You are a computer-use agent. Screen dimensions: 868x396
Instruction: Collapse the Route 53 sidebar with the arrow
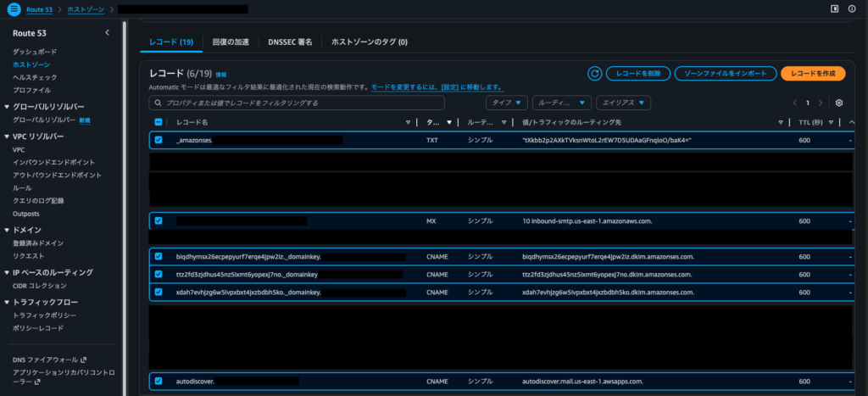pos(107,32)
